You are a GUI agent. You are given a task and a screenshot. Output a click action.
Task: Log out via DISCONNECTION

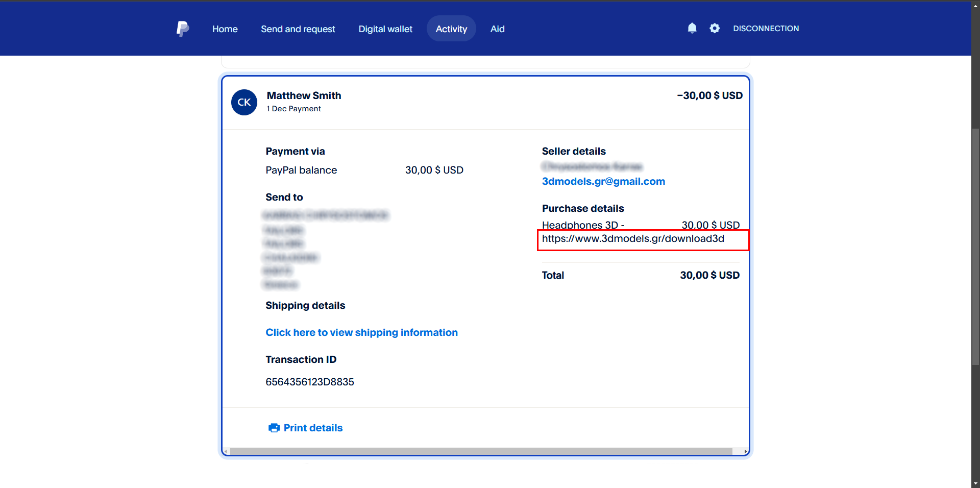(766, 29)
